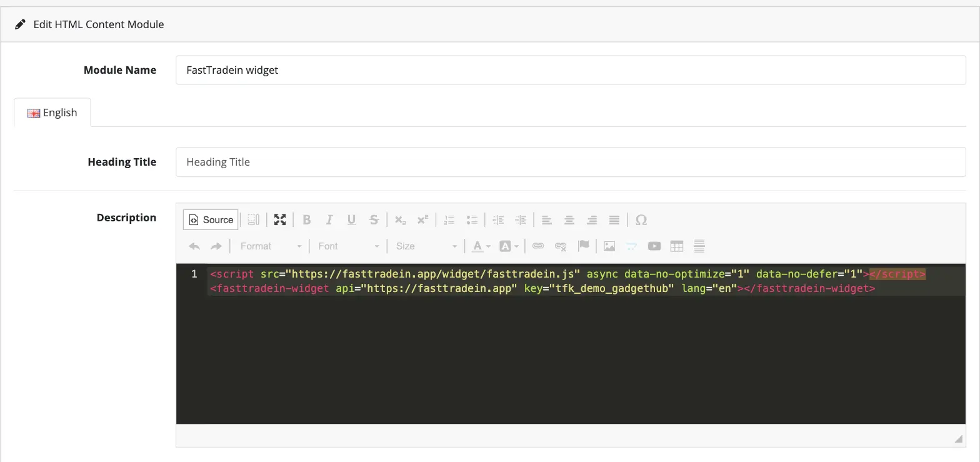980x462 pixels.
Task: Maximize the editor with the fullscreen icon
Action: click(x=280, y=219)
